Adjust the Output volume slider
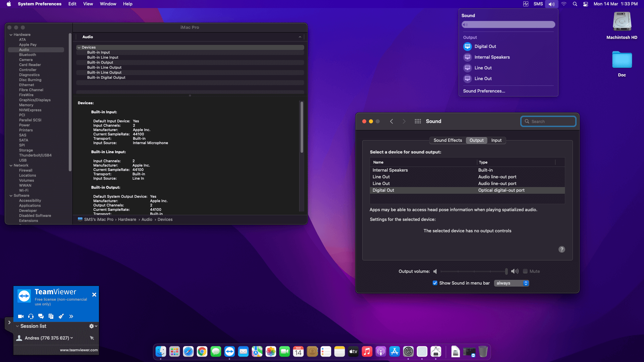 click(x=474, y=271)
